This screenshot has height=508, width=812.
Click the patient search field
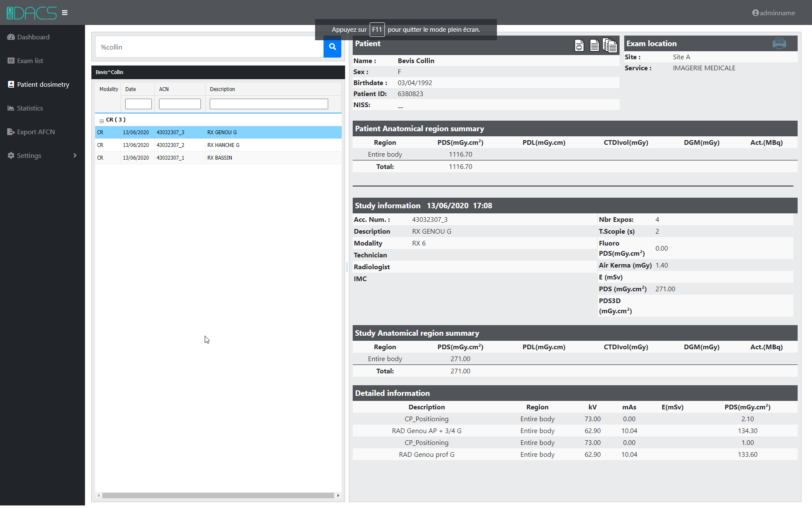click(209, 47)
